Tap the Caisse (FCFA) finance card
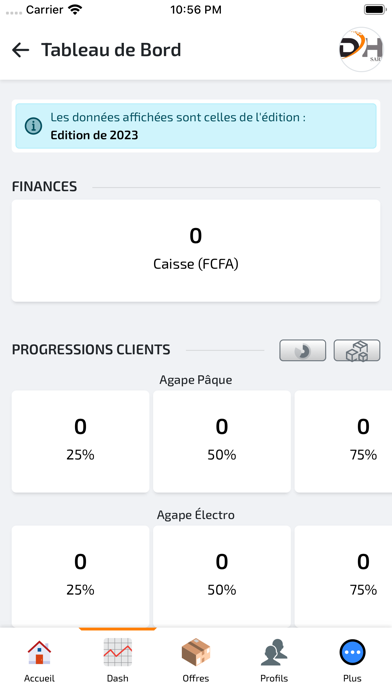The image size is (392, 696). click(196, 251)
